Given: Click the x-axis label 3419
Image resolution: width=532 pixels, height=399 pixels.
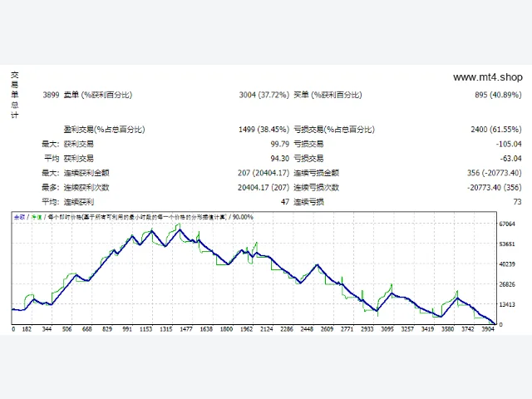Looking at the screenshot, I should click(x=427, y=329).
